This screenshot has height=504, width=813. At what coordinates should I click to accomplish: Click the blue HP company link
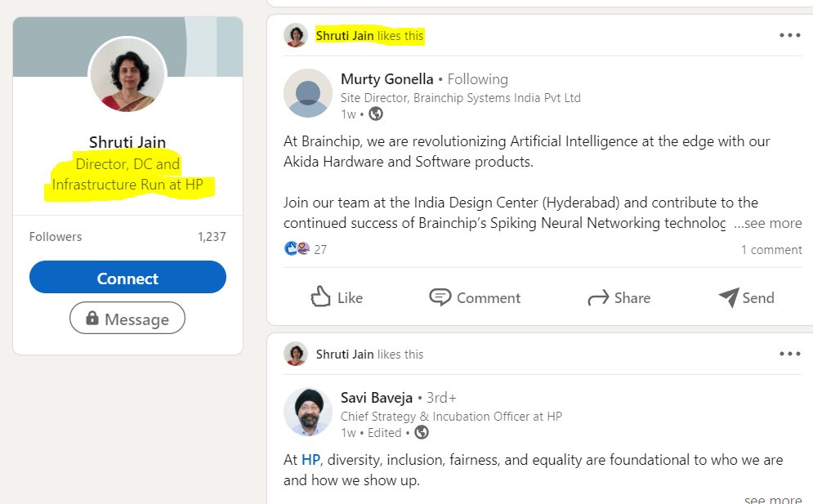click(x=310, y=460)
